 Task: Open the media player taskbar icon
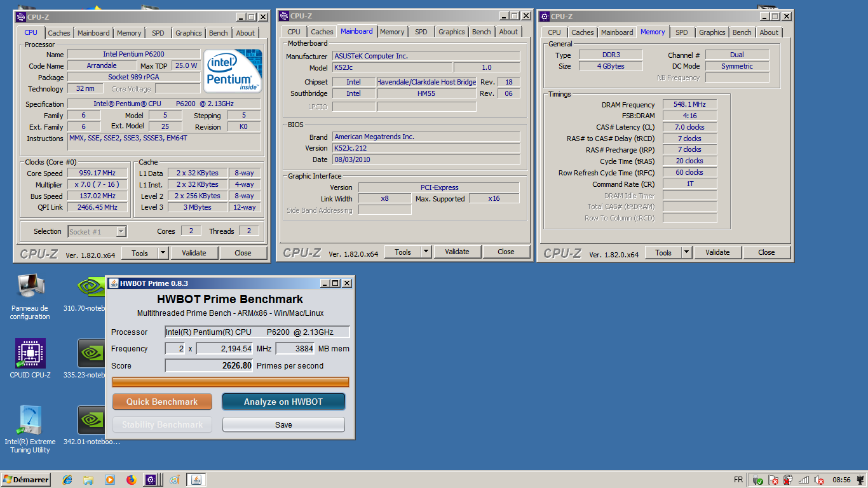(109, 480)
